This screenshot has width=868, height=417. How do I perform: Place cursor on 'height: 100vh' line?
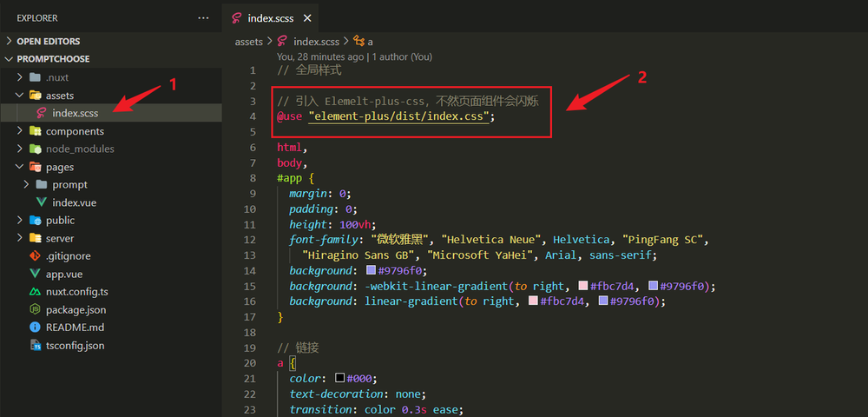pyautogui.click(x=332, y=224)
